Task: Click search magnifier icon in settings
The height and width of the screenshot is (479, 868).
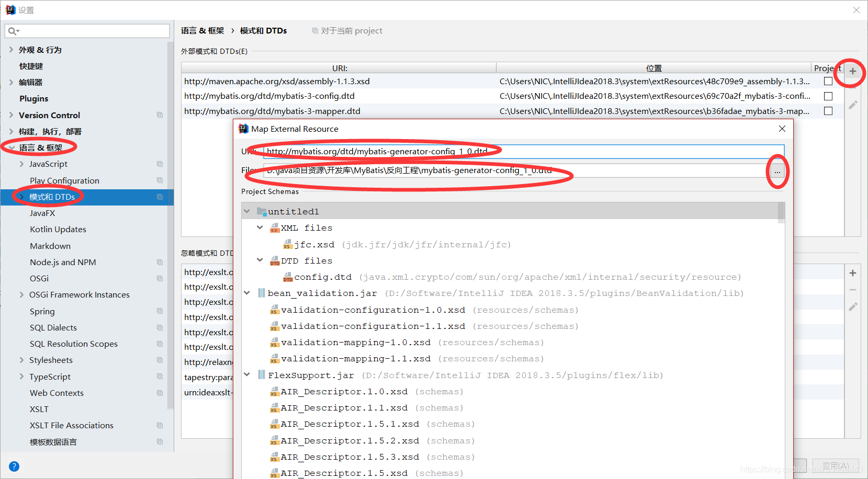Action: [x=13, y=31]
